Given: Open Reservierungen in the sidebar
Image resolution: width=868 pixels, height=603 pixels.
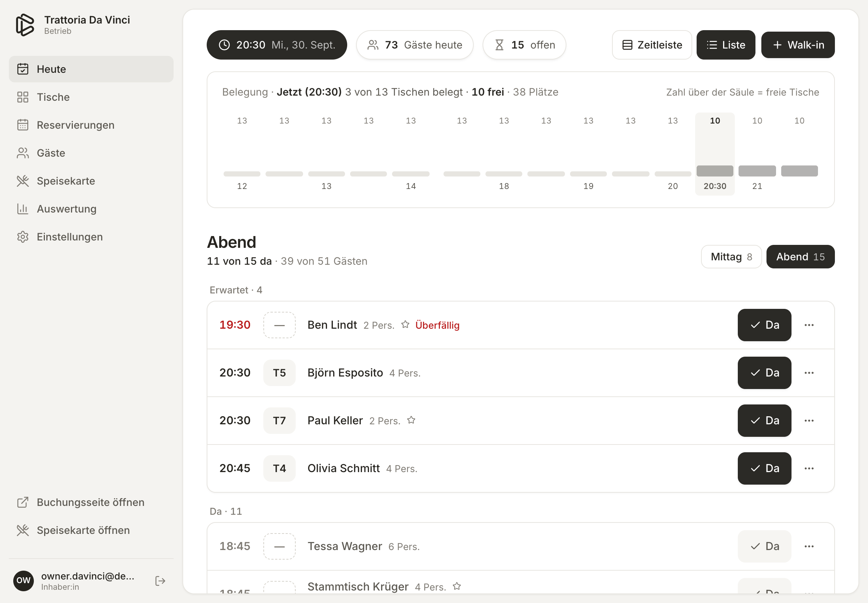Looking at the screenshot, I should click(91, 125).
